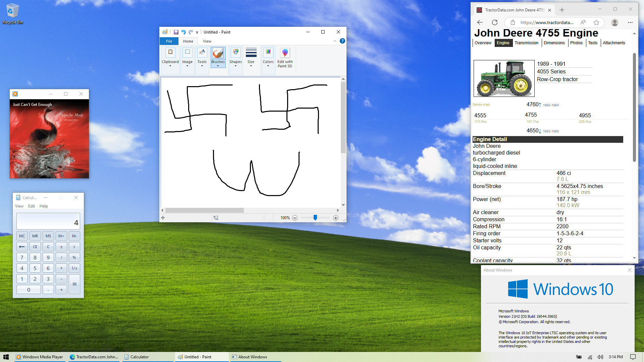Click the 4955 link in the series map
The height and width of the screenshot is (362, 644).
(x=585, y=115)
